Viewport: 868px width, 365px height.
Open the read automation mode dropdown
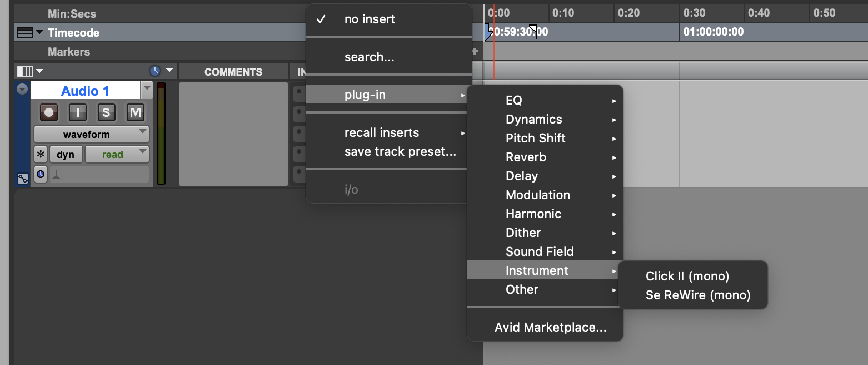click(117, 155)
